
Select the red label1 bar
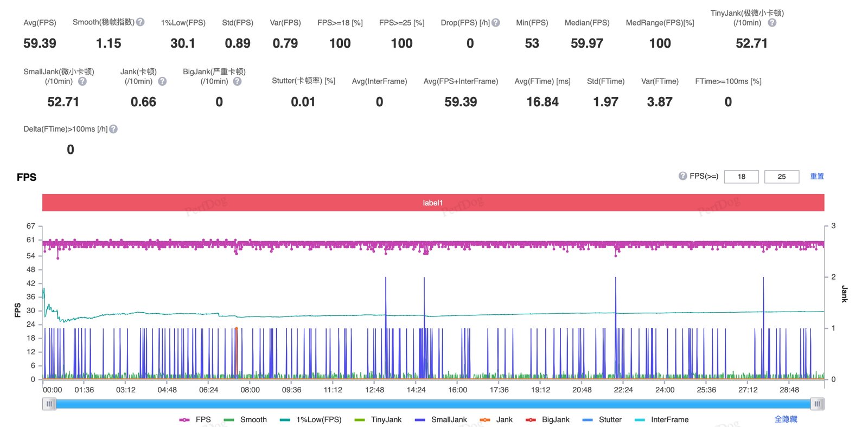coord(433,203)
